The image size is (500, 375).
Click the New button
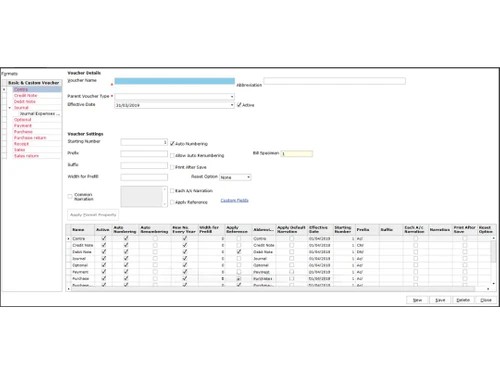(417, 300)
